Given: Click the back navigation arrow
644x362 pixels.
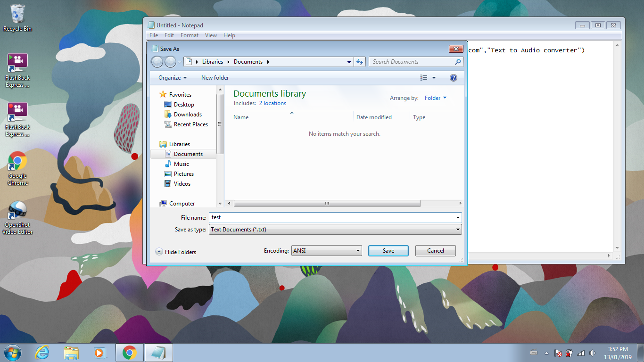Looking at the screenshot, I should point(157,61).
